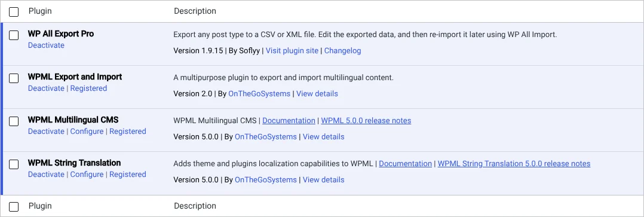
Task: Deactivate WP All Export Pro
Action: point(46,45)
